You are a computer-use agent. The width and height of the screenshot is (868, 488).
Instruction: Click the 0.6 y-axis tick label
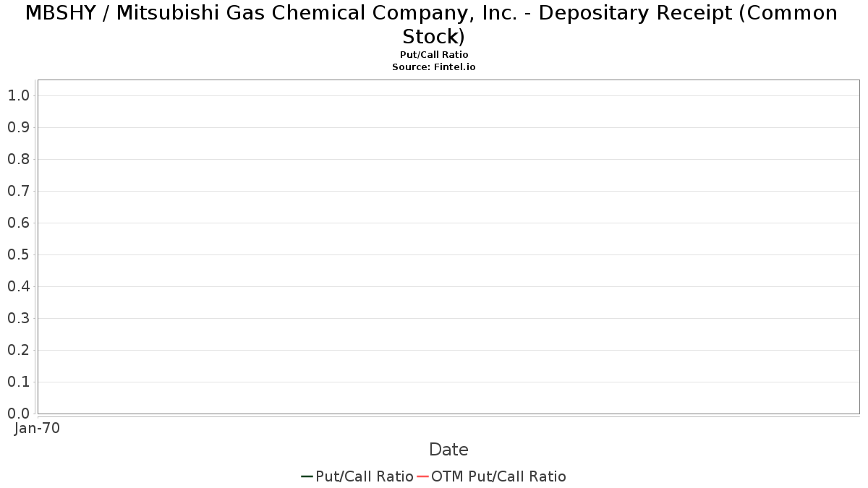(x=19, y=223)
